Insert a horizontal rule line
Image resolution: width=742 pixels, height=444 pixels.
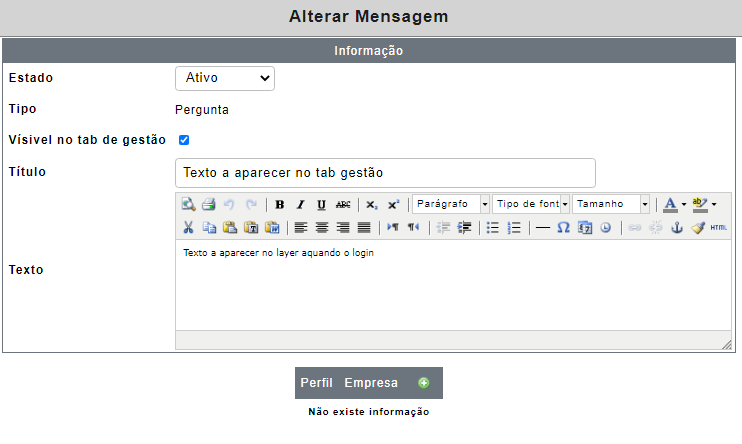(x=542, y=228)
